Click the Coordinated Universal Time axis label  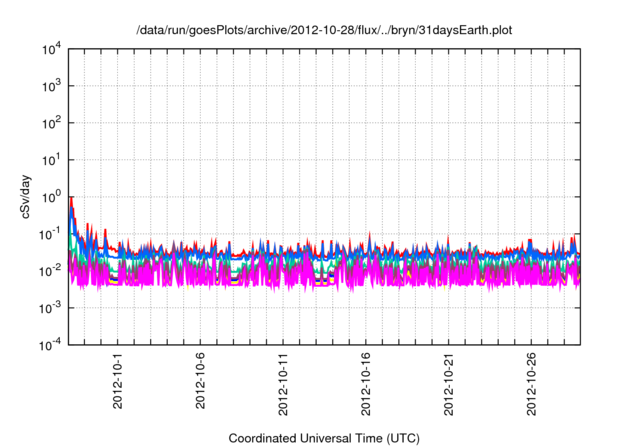pyautogui.click(x=324, y=439)
